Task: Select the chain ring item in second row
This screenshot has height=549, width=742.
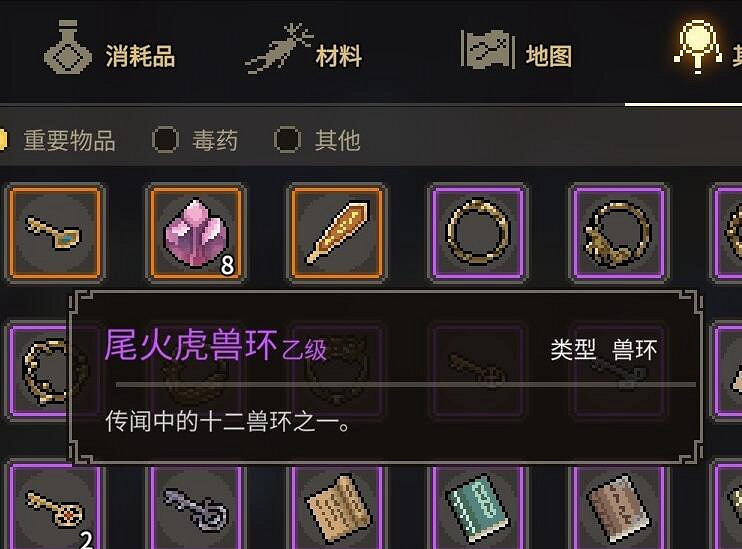Action: point(40,372)
